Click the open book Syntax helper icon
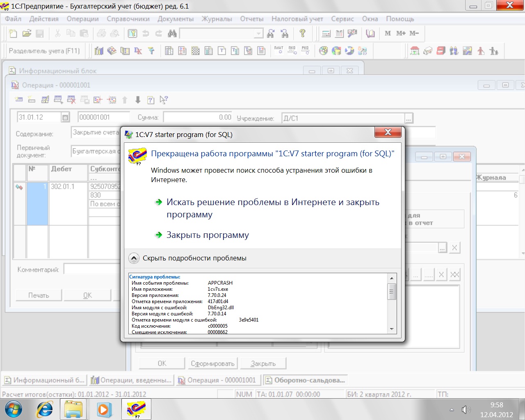This screenshot has height=420, width=525. point(370,34)
